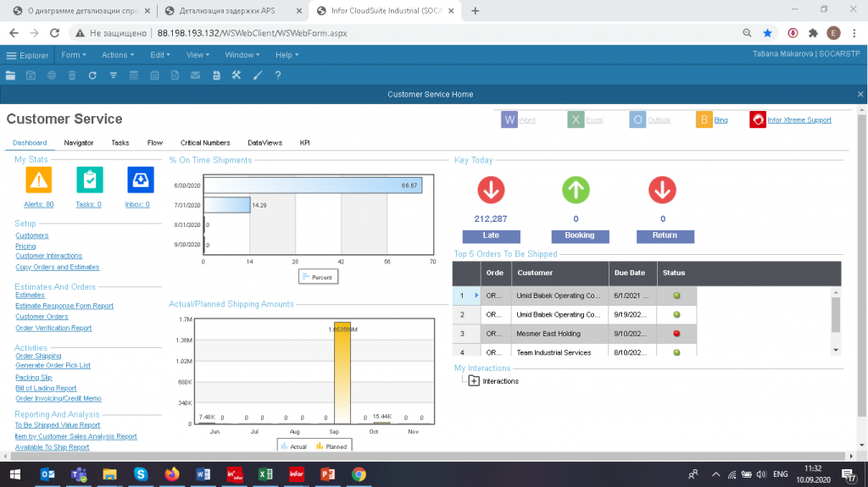
Task: Switch to the Dashboard tab
Action: [30, 143]
